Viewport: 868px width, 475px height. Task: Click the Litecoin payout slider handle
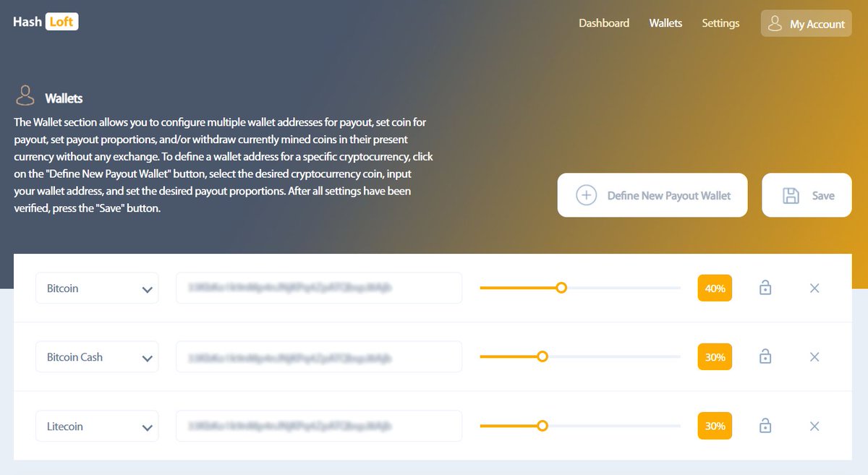542,426
